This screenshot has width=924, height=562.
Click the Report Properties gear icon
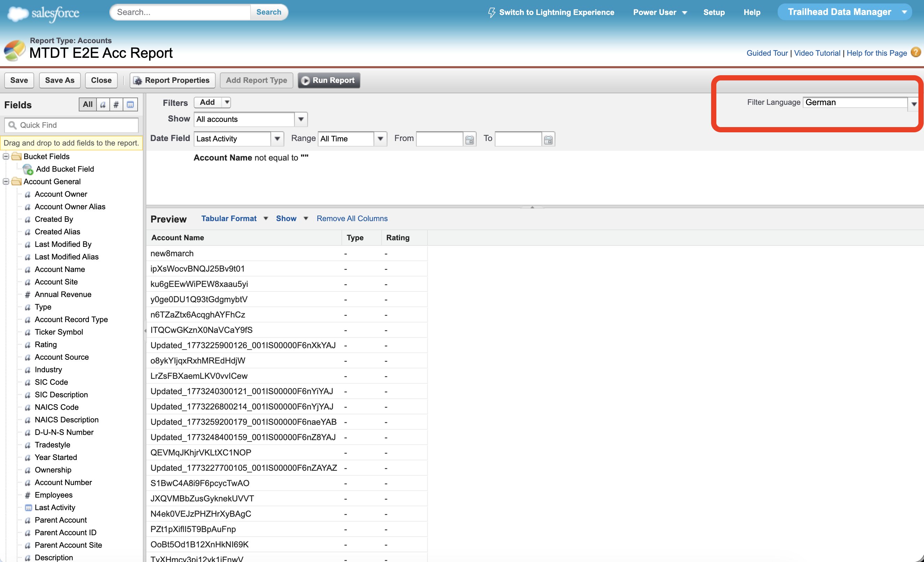click(x=138, y=80)
